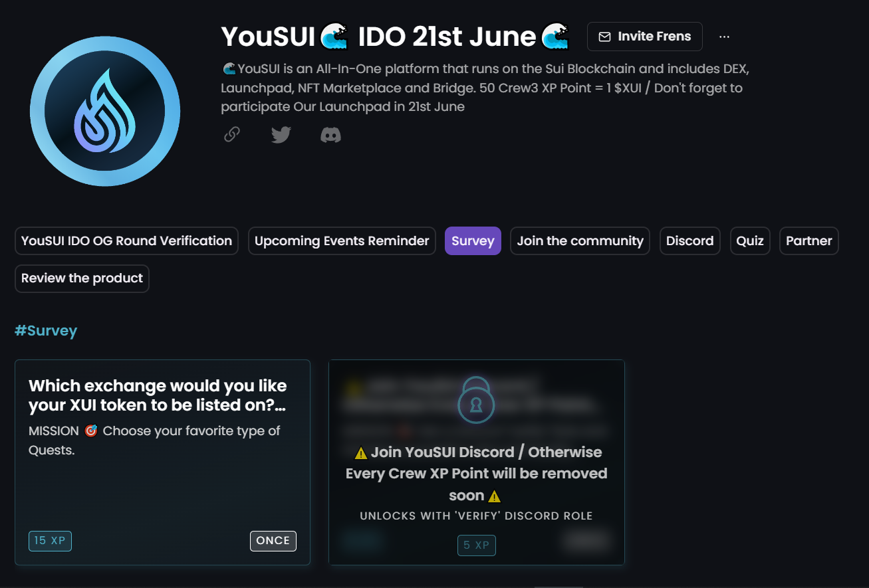Click the Invite Frens button
This screenshot has height=588, width=869.
tap(645, 37)
